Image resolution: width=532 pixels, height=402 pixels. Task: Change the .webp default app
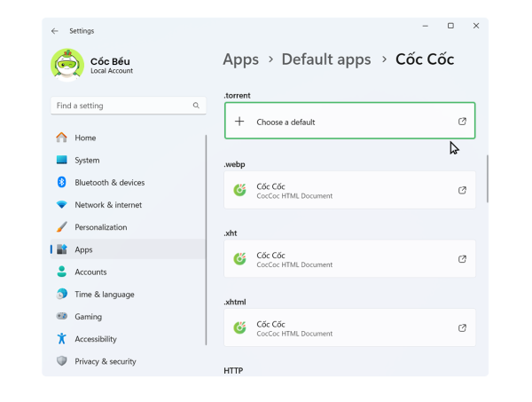click(x=350, y=190)
